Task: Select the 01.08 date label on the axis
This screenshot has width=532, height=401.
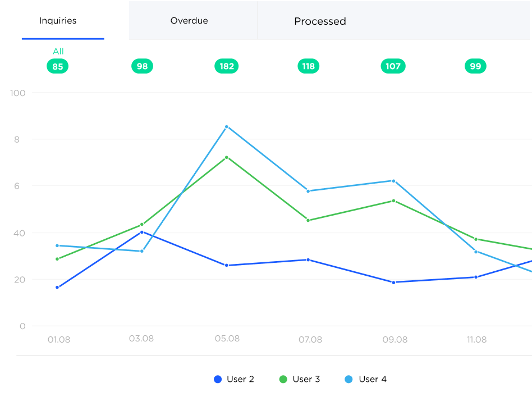Action: pyautogui.click(x=59, y=339)
